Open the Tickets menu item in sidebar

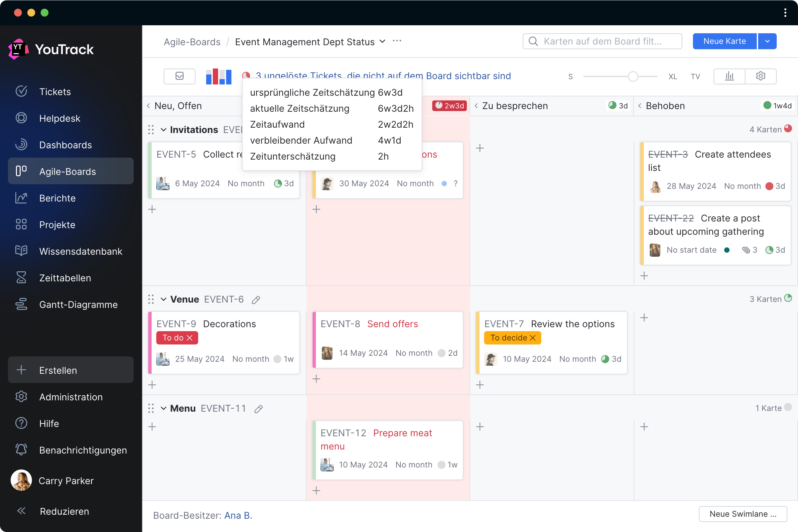[x=55, y=91]
